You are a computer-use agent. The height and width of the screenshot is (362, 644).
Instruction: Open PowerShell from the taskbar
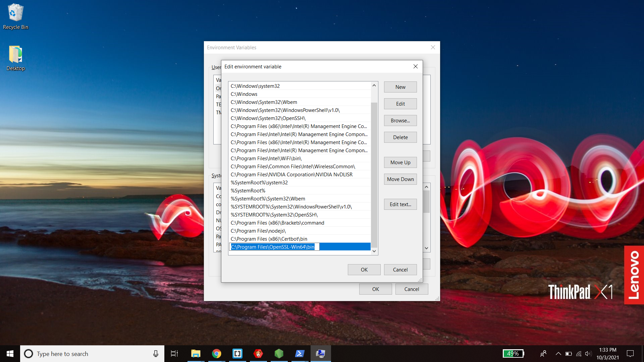tap(300, 354)
